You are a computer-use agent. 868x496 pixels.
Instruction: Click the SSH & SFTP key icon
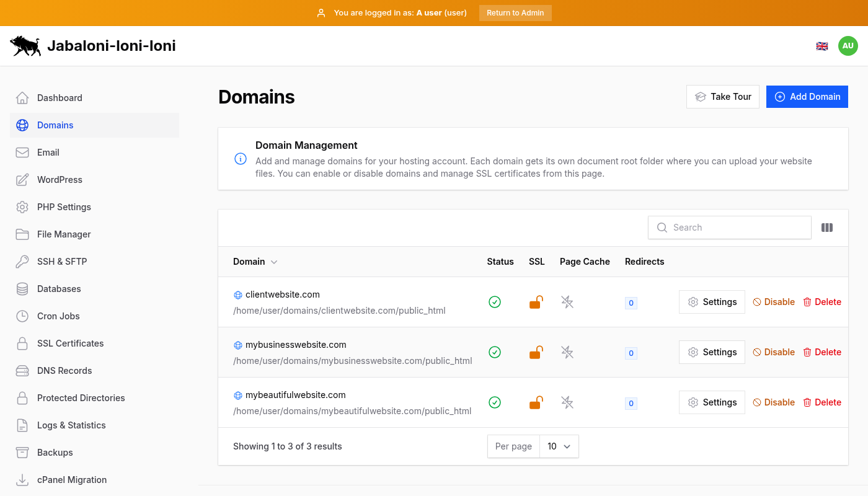click(x=22, y=261)
